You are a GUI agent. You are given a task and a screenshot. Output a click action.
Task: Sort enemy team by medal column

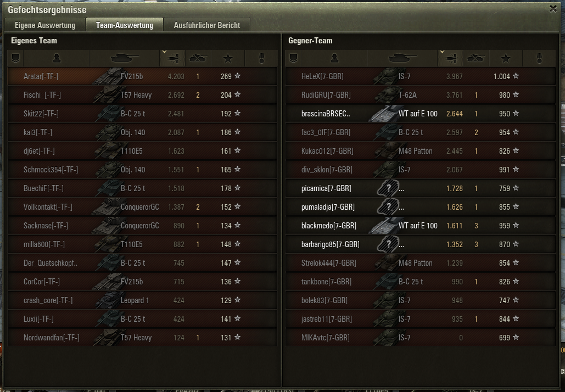point(539,58)
